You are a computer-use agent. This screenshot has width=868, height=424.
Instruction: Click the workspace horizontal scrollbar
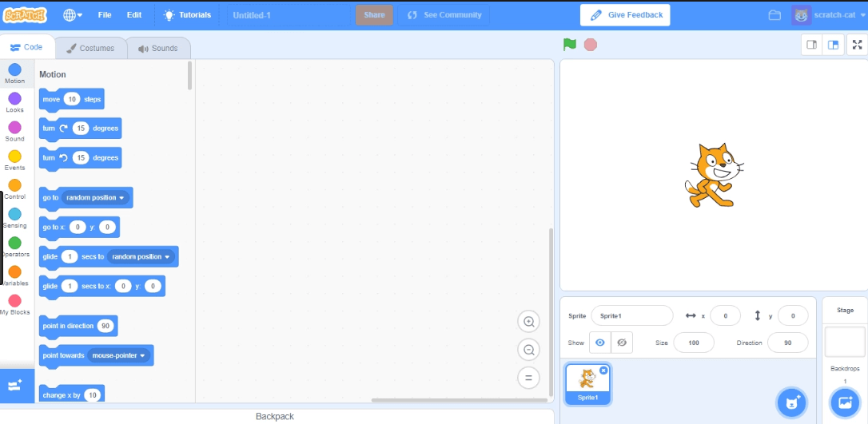tap(460, 400)
